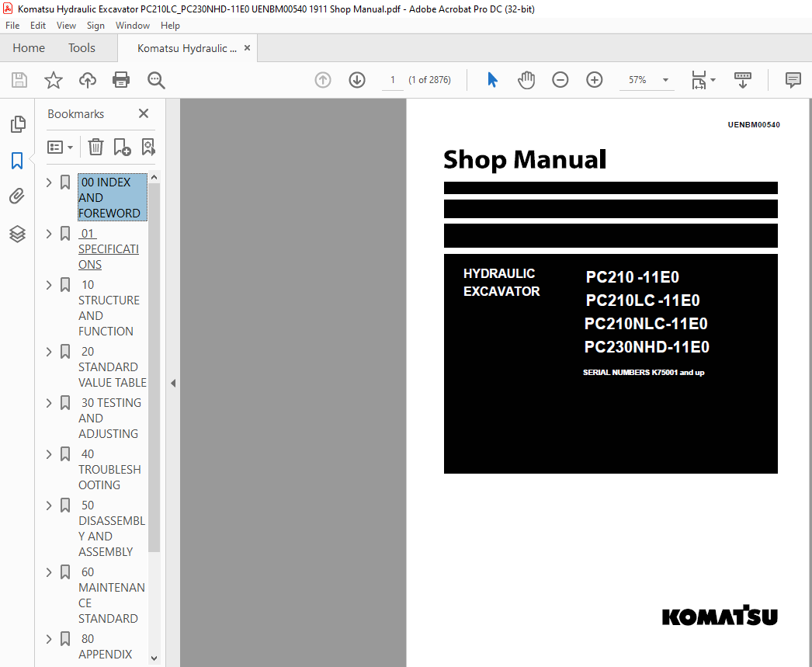Select the arrow selection tool

click(x=492, y=80)
